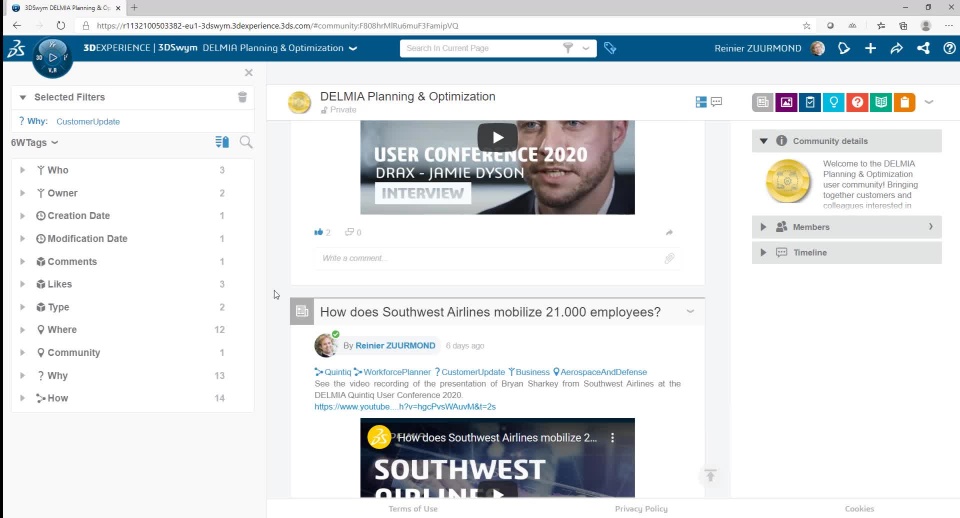Open the 3DEXPERIENCE compass

tap(53, 58)
